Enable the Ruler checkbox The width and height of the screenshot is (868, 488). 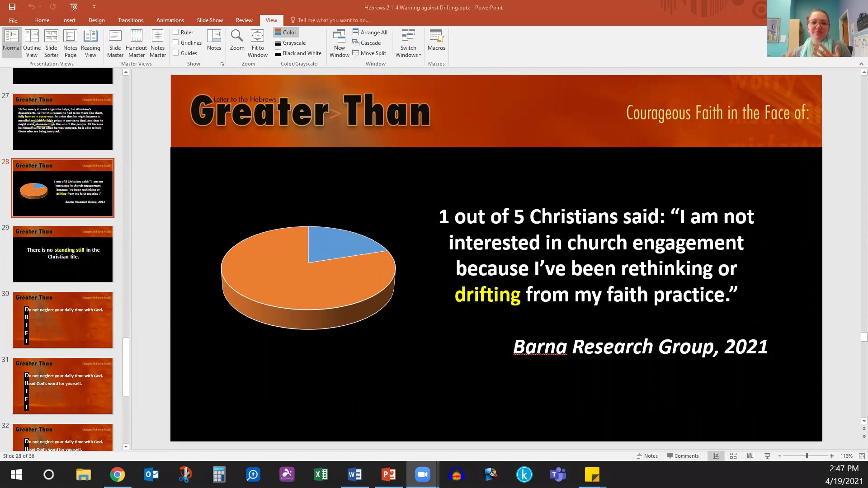176,32
